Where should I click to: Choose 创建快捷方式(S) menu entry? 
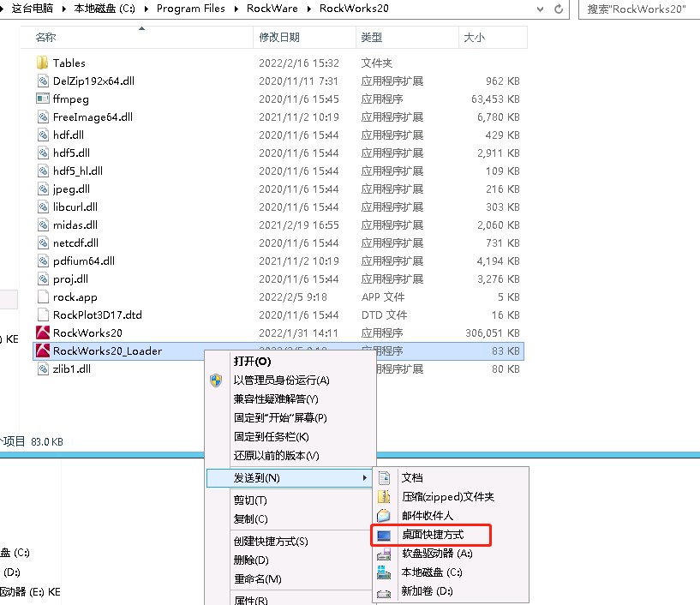pyautogui.click(x=271, y=542)
